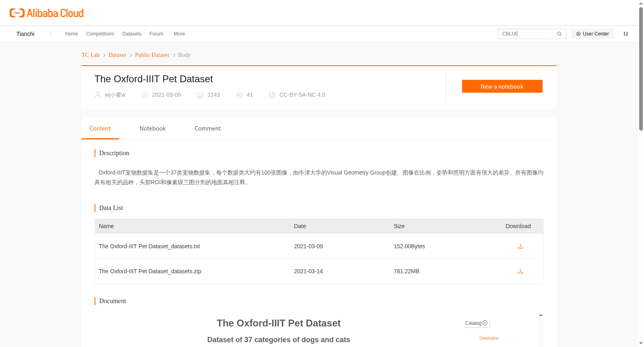Screen dimensions: 644x347
Task: Click the license document icon beside CC-BY-SA-NC 4.0
Action: (x=272, y=95)
